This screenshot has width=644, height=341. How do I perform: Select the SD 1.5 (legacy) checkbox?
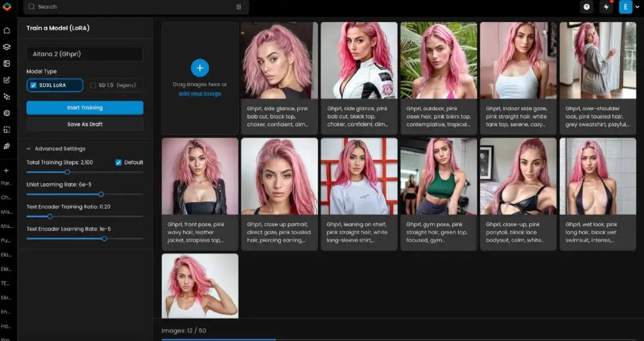93,85
